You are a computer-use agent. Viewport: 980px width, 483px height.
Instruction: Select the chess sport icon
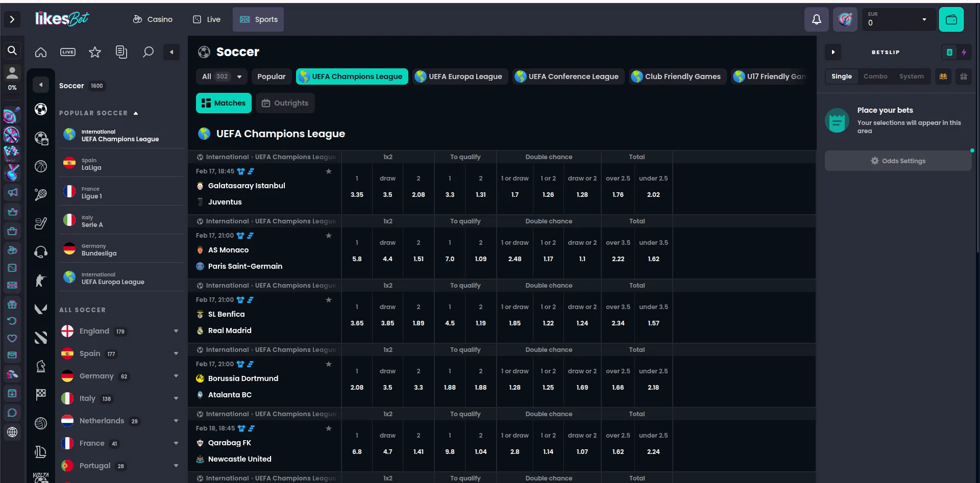pos(41,366)
